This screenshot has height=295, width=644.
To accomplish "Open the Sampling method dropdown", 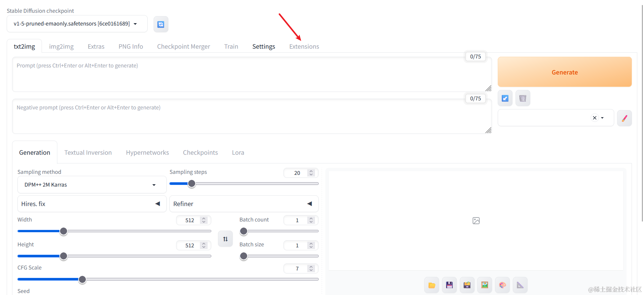I will [92, 185].
